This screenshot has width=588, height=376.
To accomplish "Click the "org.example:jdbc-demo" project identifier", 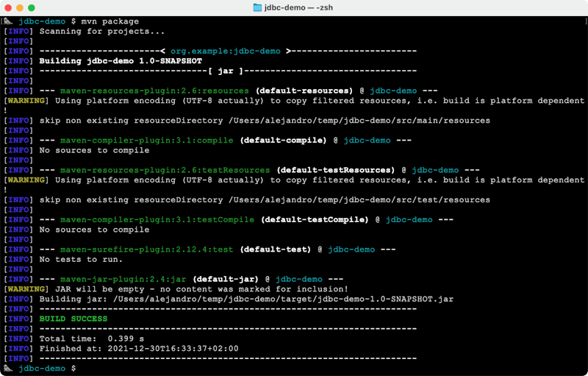I will [x=225, y=51].
